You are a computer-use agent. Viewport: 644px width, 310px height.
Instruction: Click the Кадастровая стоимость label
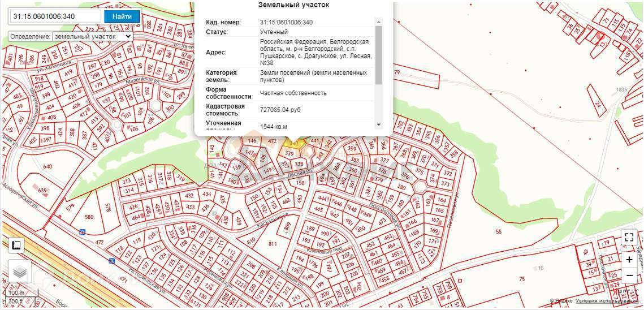[226, 110]
